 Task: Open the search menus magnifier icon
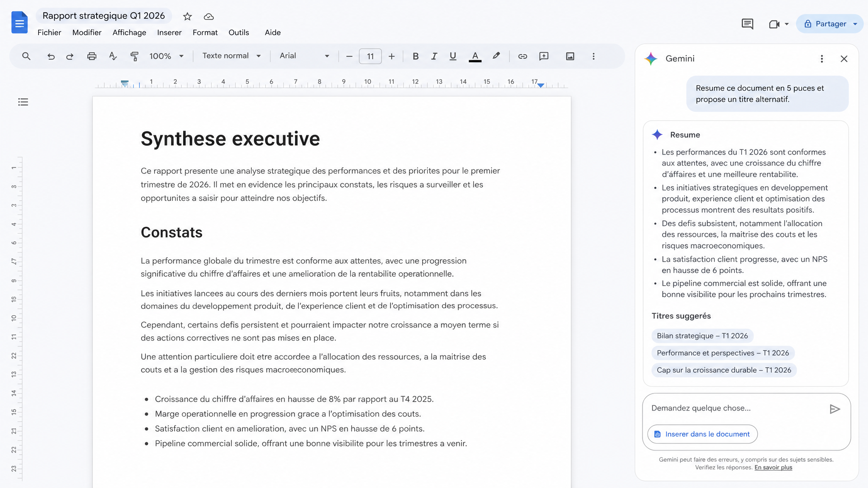pos(26,56)
